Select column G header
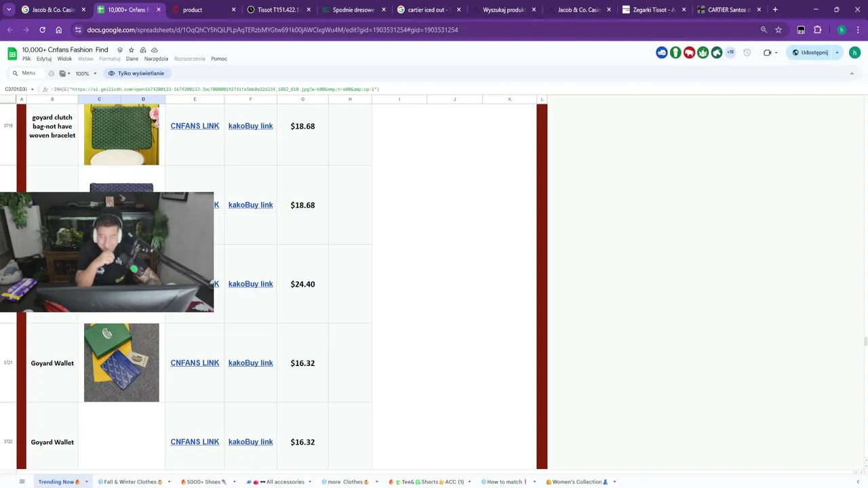This screenshot has height=488, width=868. [302, 100]
